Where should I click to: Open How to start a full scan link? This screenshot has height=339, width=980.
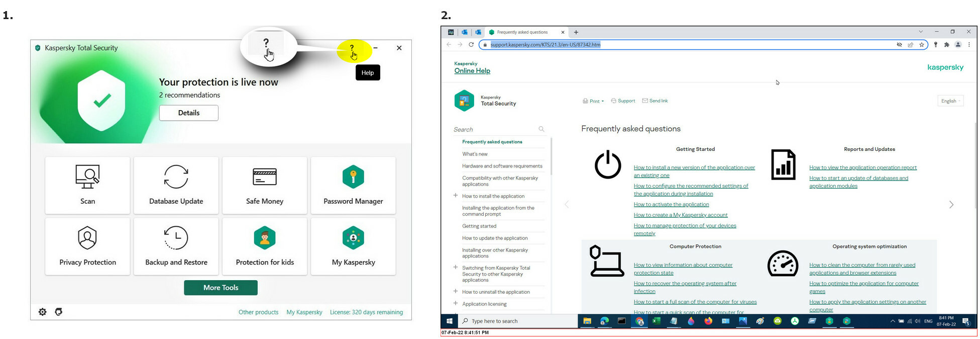point(695,302)
